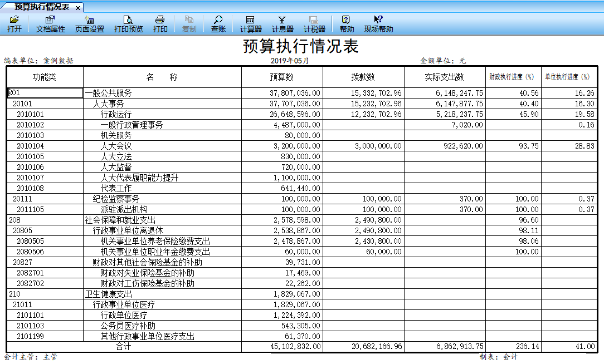604x364 pixels.
Task: Open account inquiry with the 查账 icon
Action: [x=217, y=23]
